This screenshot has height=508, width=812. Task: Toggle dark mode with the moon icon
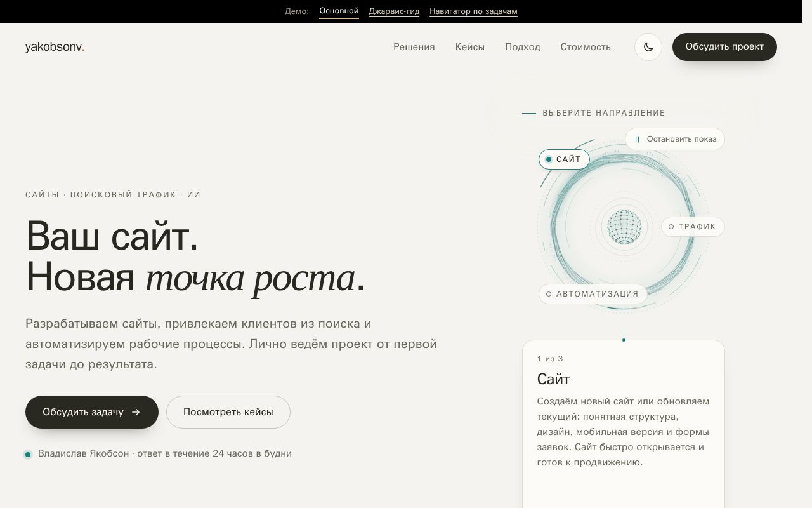point(648,47)
